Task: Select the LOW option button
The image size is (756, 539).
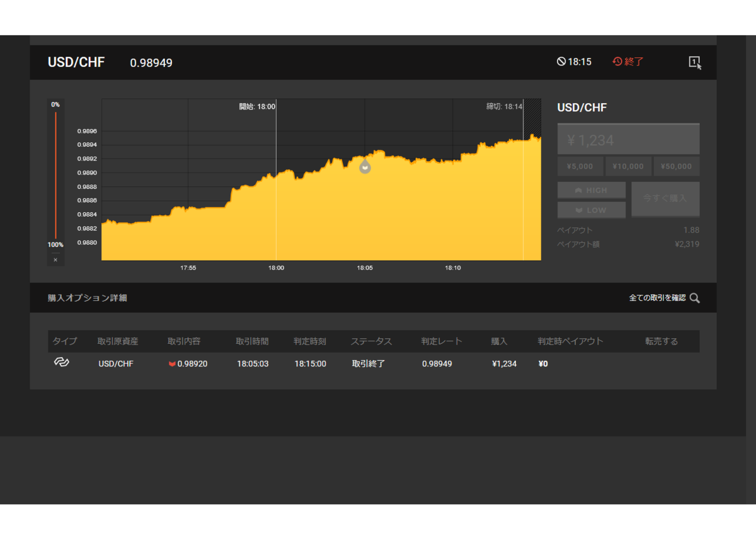Action: click(x=592, y=210)
